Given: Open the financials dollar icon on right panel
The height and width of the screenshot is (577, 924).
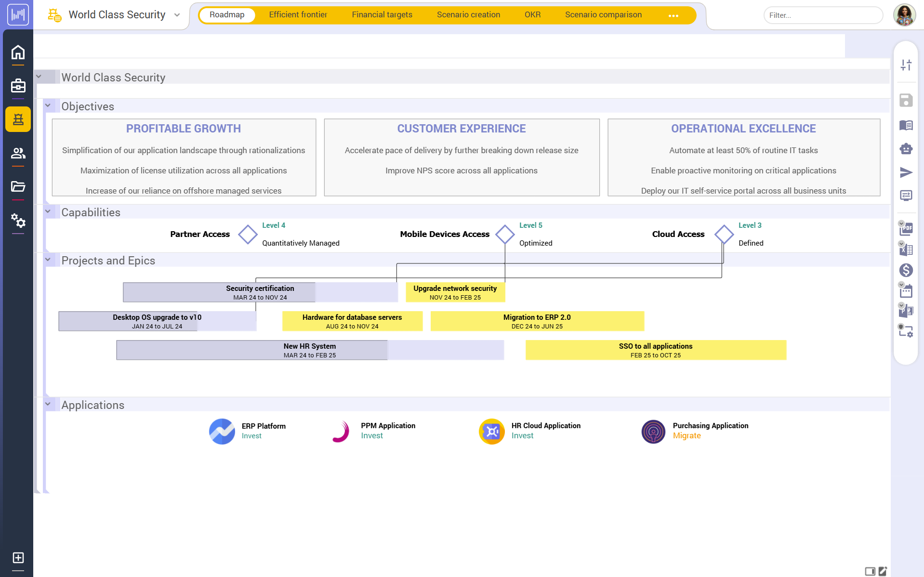Looking at the screenshot, I should 906,270.
